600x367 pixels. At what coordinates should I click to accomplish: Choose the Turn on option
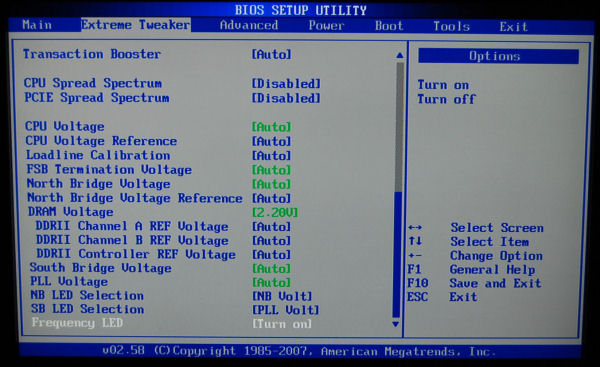[443, 85]
